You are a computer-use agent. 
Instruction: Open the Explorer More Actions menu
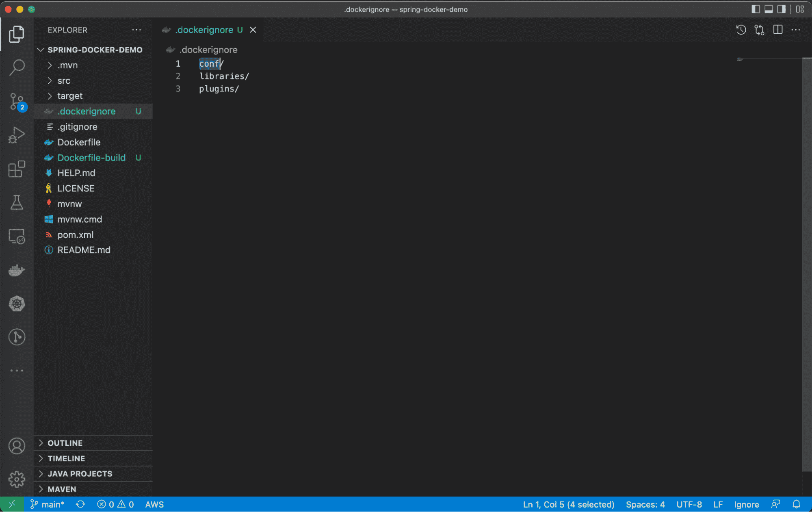tap(136, 30)
